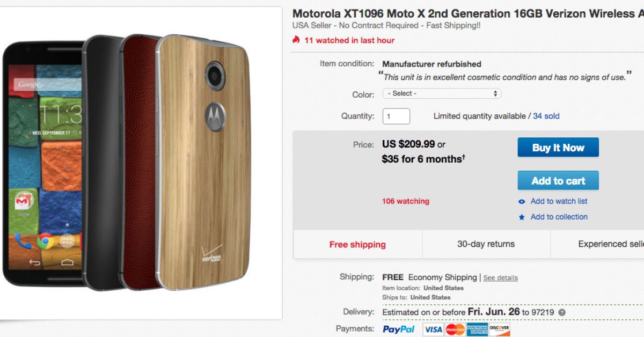Click the delivery help question mark icon
The width and height of the screenshot is (644, 337).
tap(562, 312)
